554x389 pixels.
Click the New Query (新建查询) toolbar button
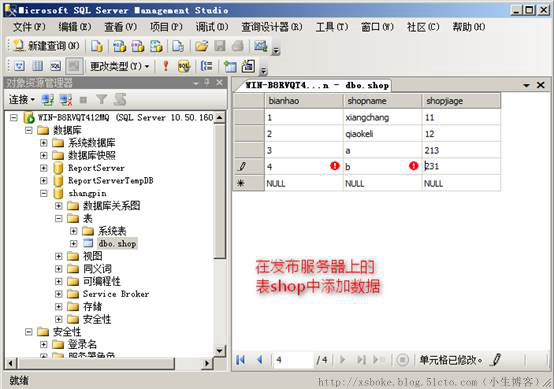[46, 46]
